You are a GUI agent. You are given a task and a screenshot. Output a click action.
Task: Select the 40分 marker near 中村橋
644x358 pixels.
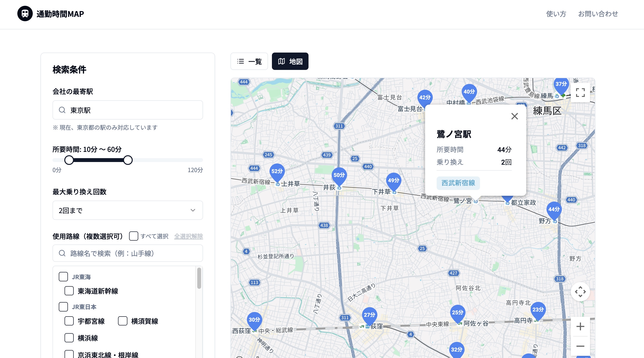pyautogui.click(x=468, y=92)
